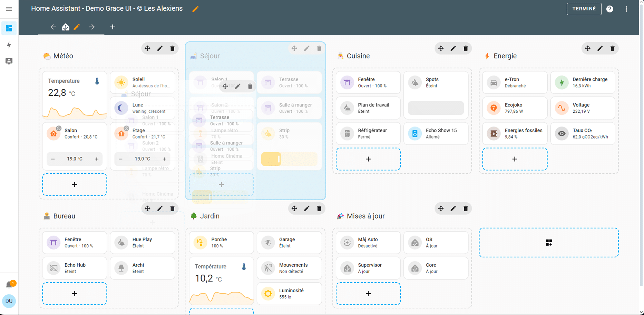Open the DU user profile avatar
The width and height of the screenshot is (644, 315).
coord(9,301)
